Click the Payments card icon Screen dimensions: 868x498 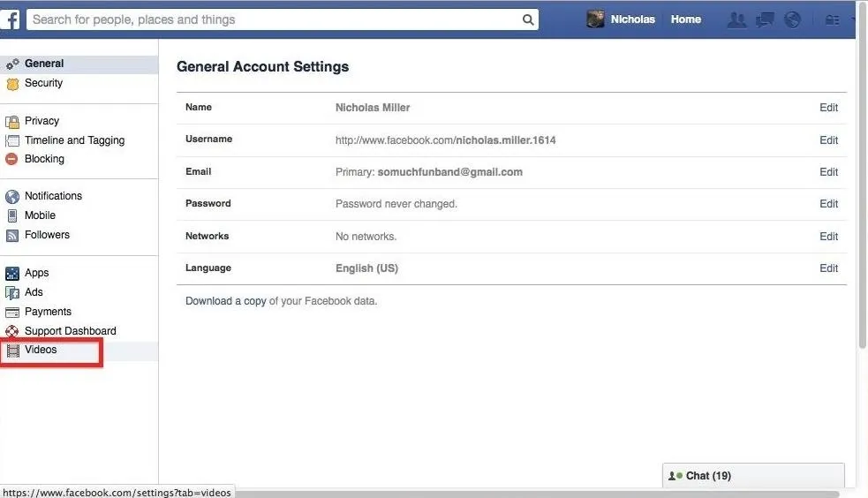(12, 312)
